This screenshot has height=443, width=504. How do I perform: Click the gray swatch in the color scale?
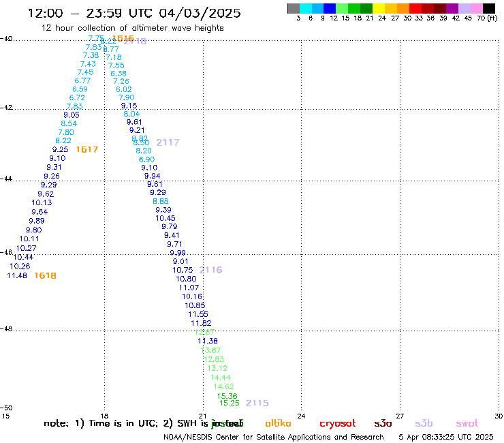coord(294,8)
